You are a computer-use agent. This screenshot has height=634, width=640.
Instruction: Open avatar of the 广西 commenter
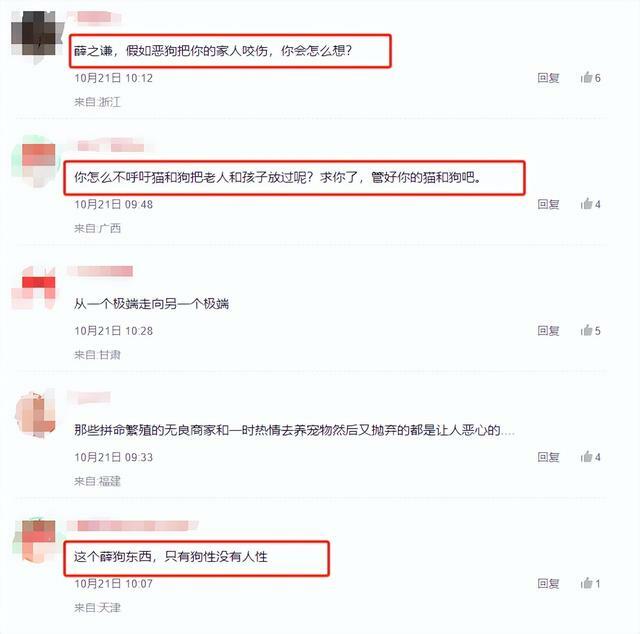(x=38, y=162)
